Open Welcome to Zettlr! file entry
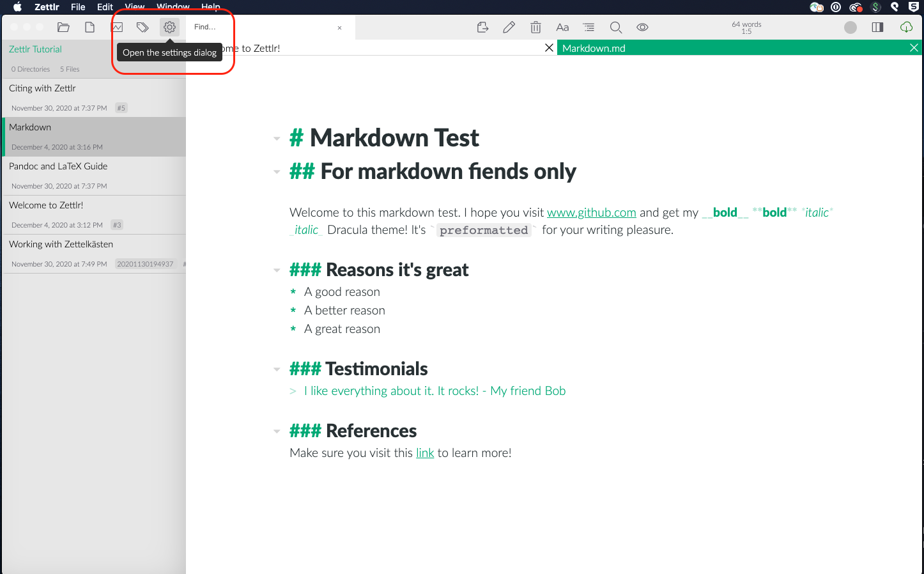This screenshot has height=574, width=924. pos(94,215)
